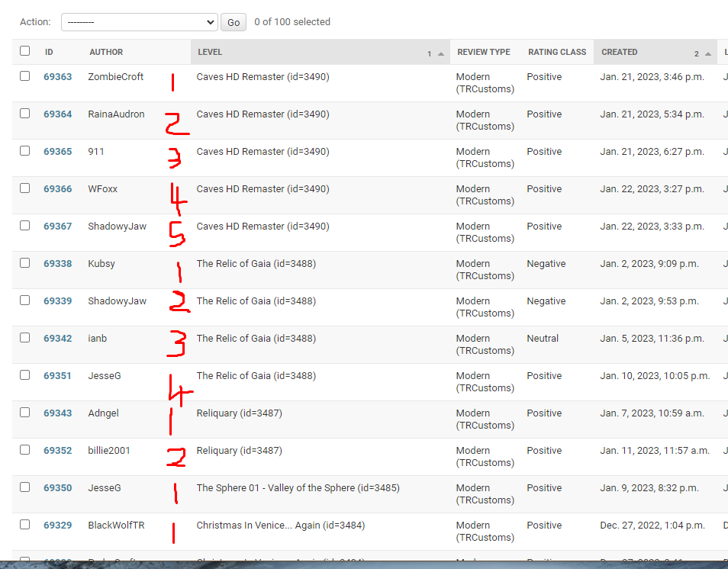The width and height of the screenshot is (728, 569).
Task: Open the Action dropdown
Action: 139,22
